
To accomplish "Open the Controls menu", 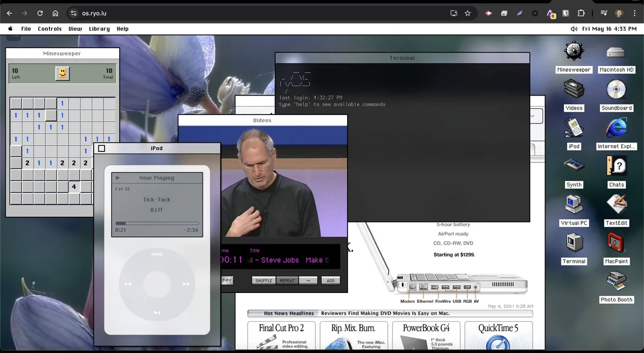I will [50, 29].
